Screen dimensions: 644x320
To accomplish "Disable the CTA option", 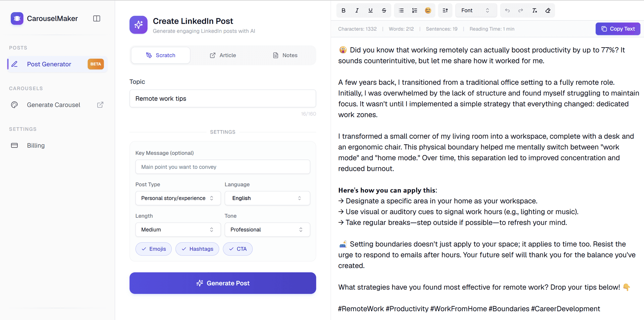I will tap(237, 249).
